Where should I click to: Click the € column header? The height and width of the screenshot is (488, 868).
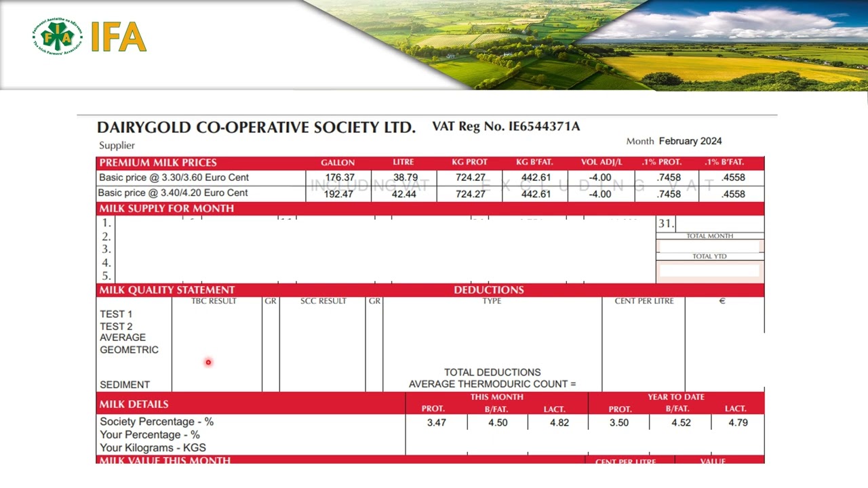click(722, 301)
